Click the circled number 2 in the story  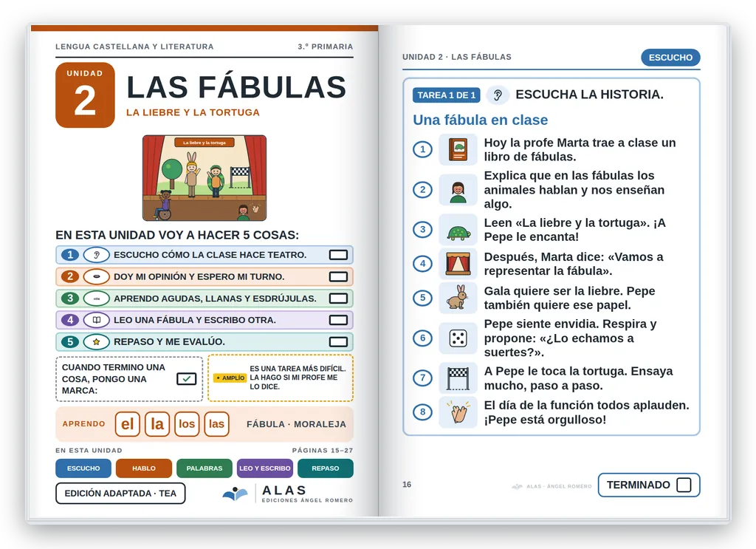(x=423, y=190)
